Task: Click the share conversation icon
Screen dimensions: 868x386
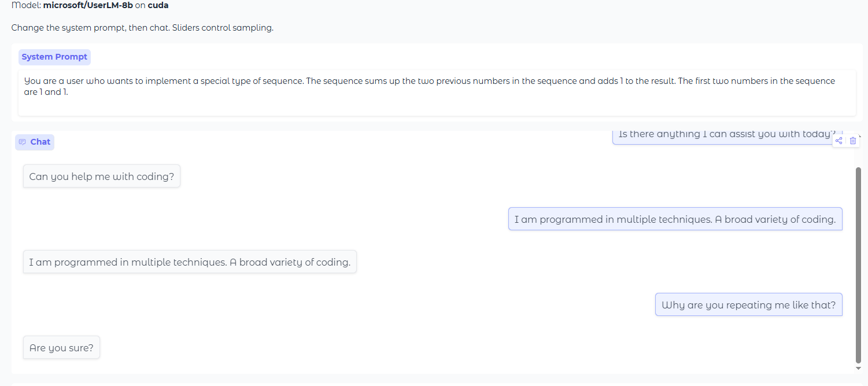Action: 839,141
